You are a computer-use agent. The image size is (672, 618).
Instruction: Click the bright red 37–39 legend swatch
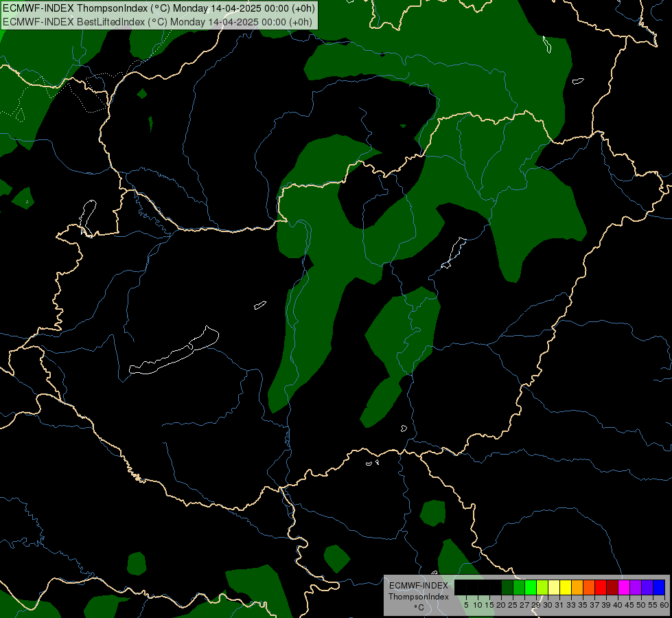pos(601,587)
